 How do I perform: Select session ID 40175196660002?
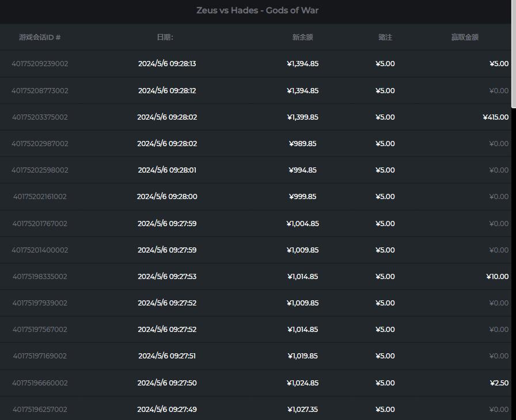click(40, 383)
